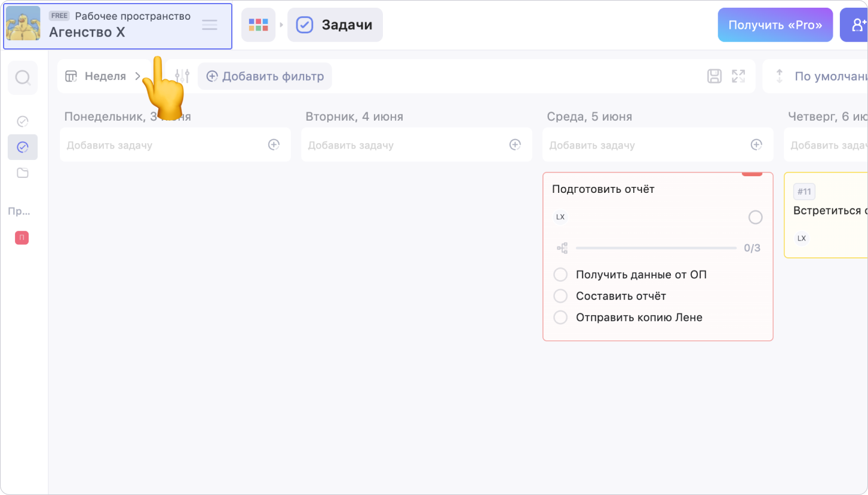The height and width of the screenshot is (495, 868).
Task: Toggle fullscreen with the expand arrows icon
Action: pyautogui.click(x=738, y=76)
